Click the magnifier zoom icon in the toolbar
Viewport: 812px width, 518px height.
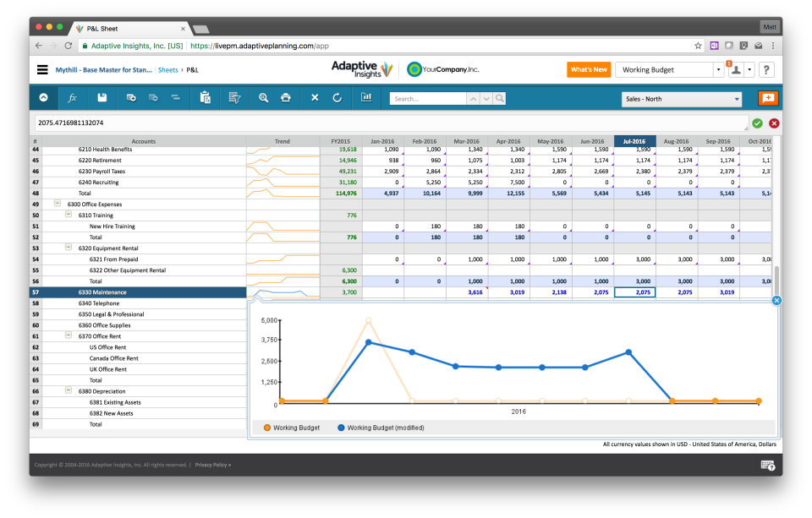[x=263, y=98]
